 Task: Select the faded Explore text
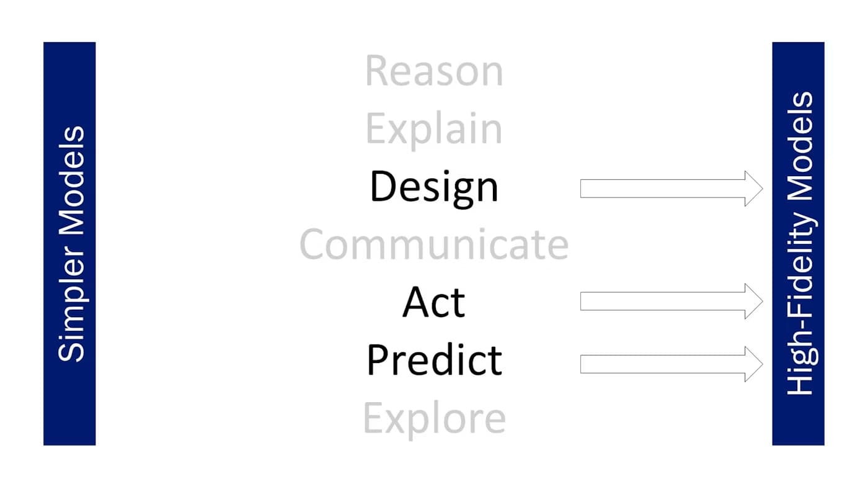coord(434,418)
